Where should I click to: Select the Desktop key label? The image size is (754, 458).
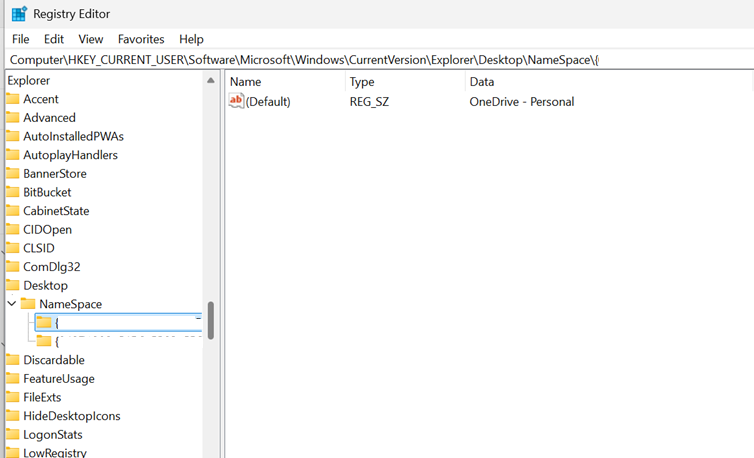click(46, 286)
